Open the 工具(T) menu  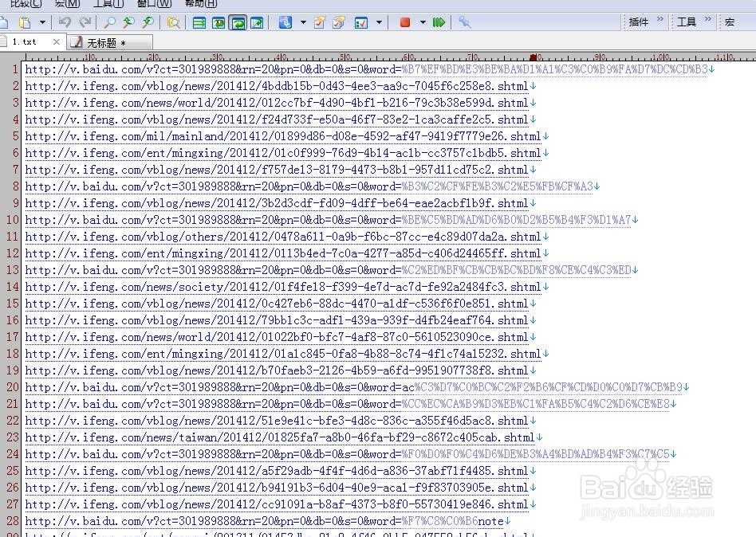108,4
